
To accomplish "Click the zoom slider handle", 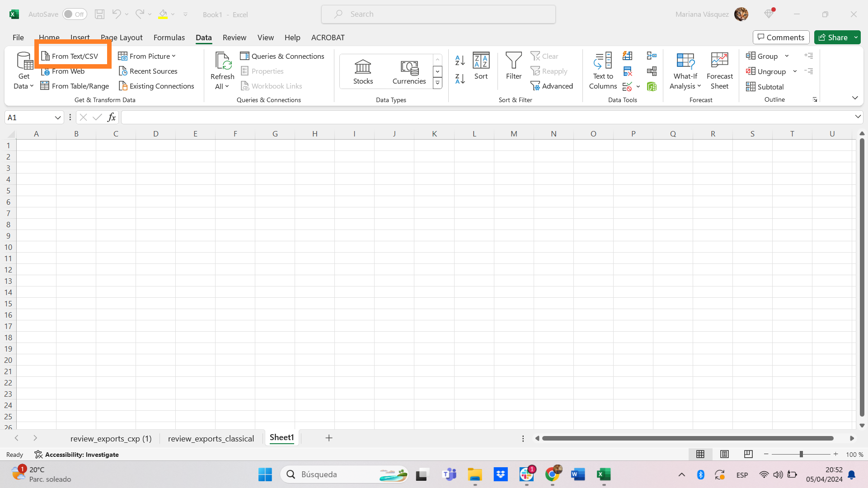I will pos(801,454).
